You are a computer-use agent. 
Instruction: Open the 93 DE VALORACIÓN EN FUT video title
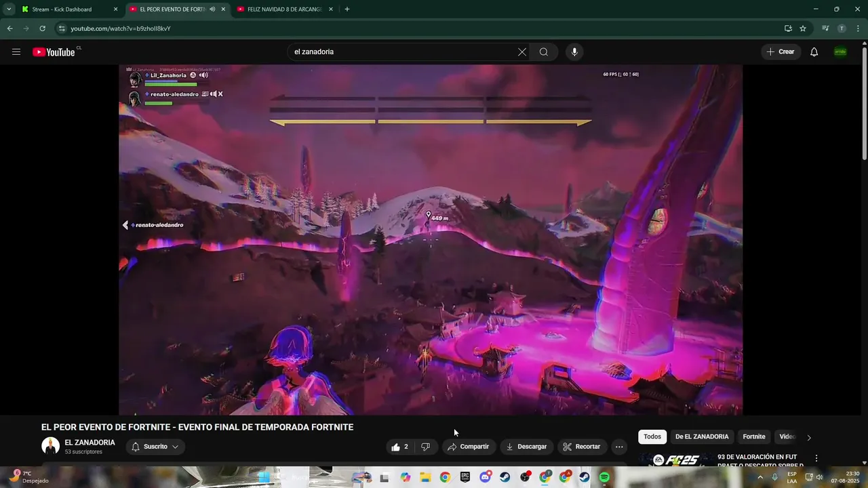tap(760, 461)
